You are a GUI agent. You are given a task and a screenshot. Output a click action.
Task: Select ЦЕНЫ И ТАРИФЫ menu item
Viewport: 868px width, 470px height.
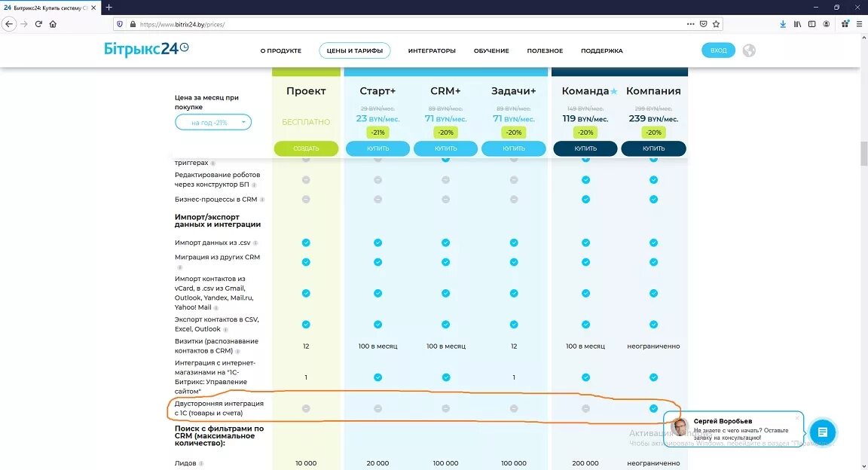(355, 50)
